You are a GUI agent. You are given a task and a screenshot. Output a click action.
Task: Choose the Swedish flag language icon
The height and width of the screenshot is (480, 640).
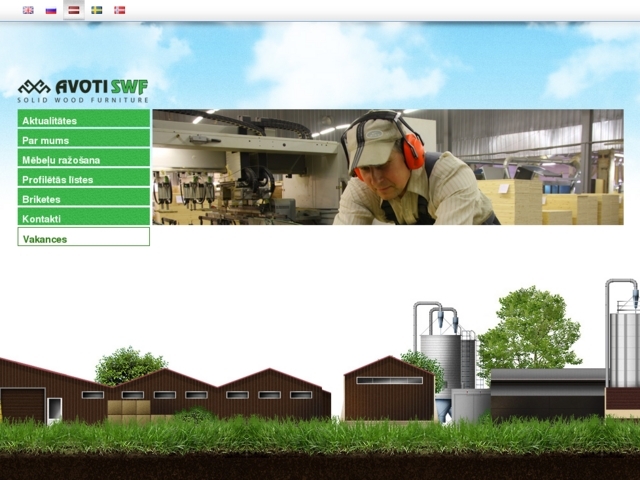click(97, 10)
